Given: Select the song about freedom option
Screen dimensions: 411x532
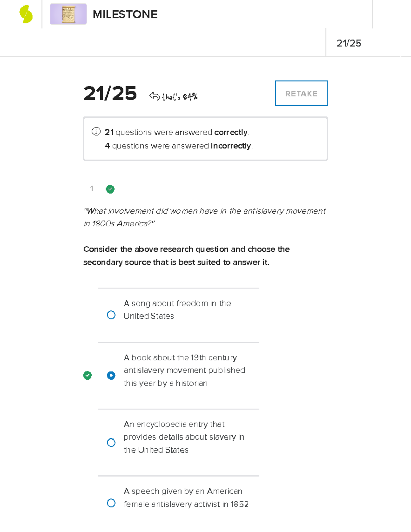Looking at the screenshot, I should [x=111, y=314].
